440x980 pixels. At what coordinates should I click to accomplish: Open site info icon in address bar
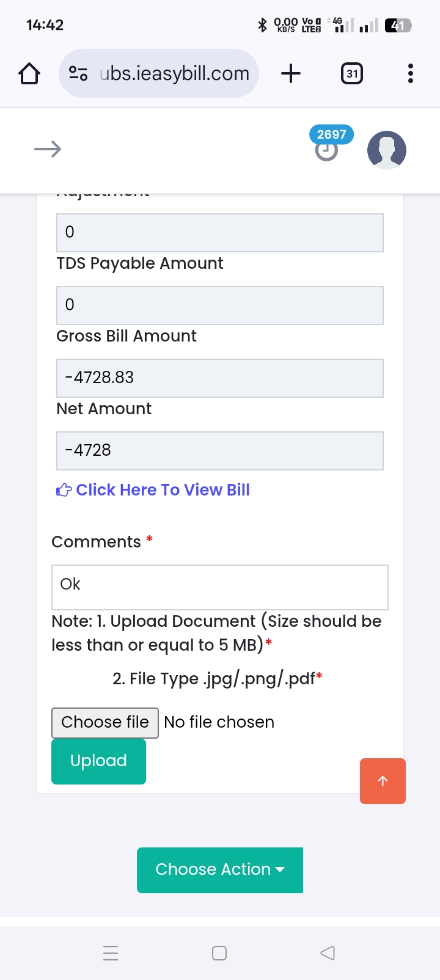(x=78, y=74)
